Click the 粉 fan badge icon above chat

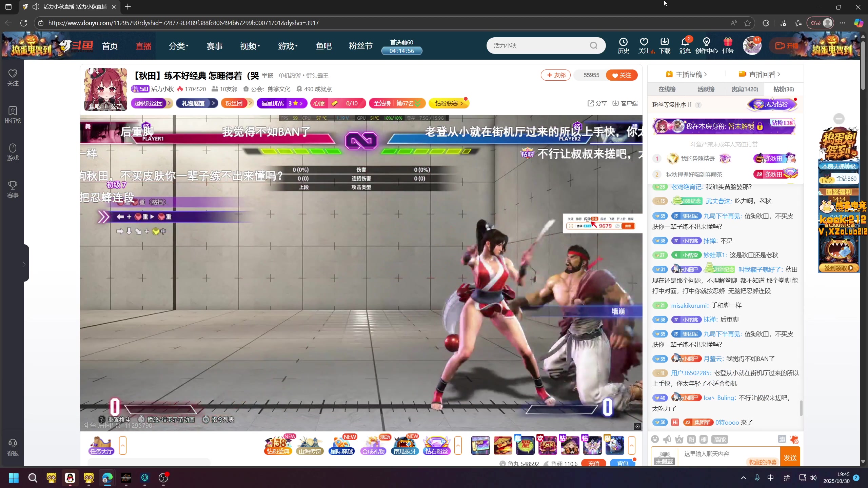691,440
